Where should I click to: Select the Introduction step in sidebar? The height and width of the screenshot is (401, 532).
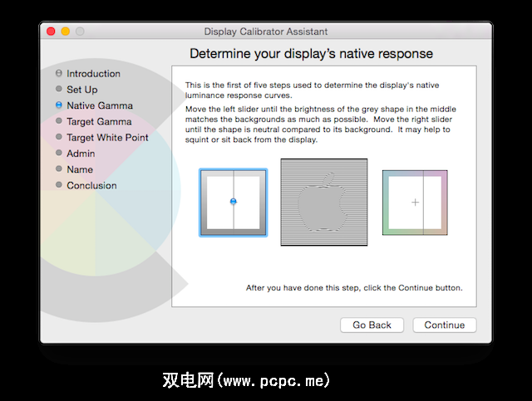click(93, 74)
